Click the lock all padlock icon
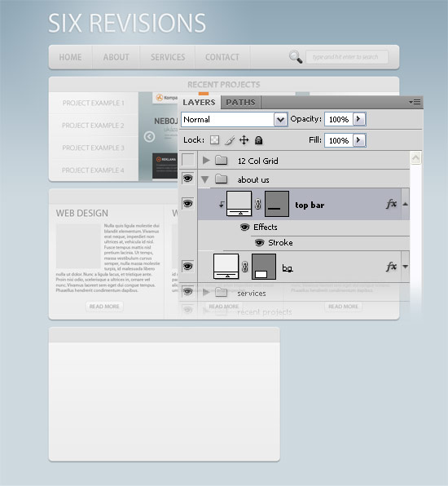This screenshot has height=486, width=448. point(258,140)
